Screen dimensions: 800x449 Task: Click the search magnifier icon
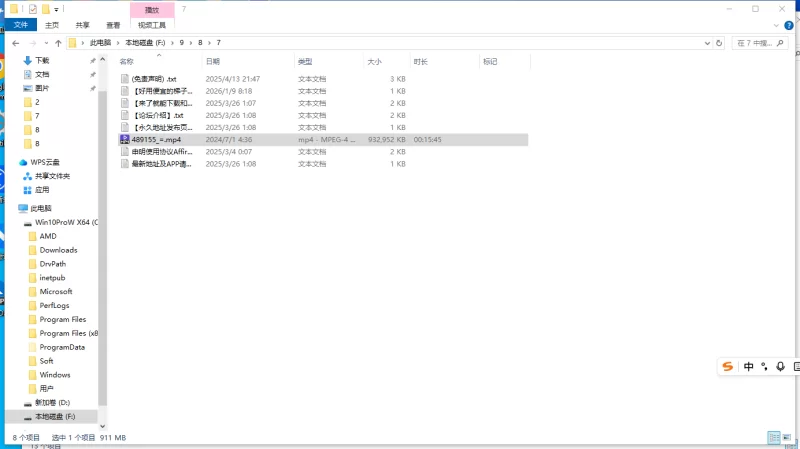click(x=780, y=43)
